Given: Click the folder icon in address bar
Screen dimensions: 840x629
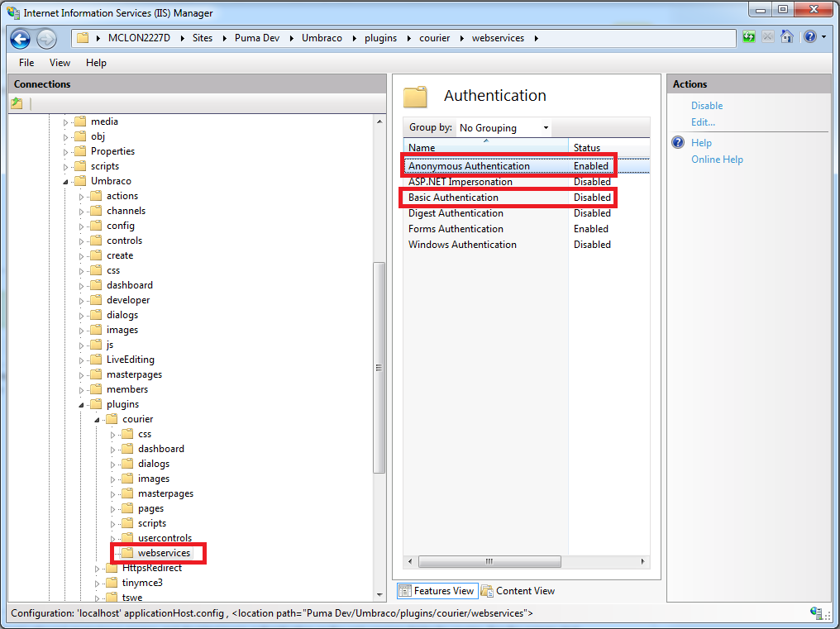Looking at the screenshot, I should coord(83,38).
